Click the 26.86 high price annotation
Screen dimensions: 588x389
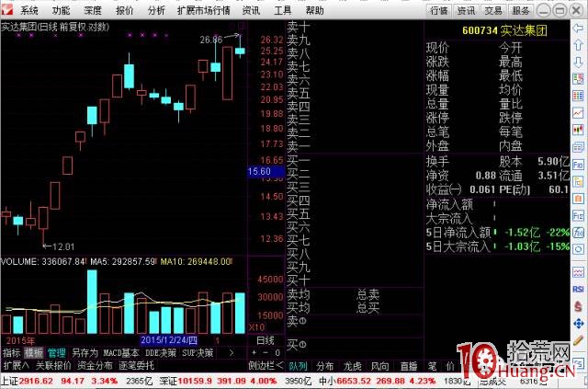210,39
